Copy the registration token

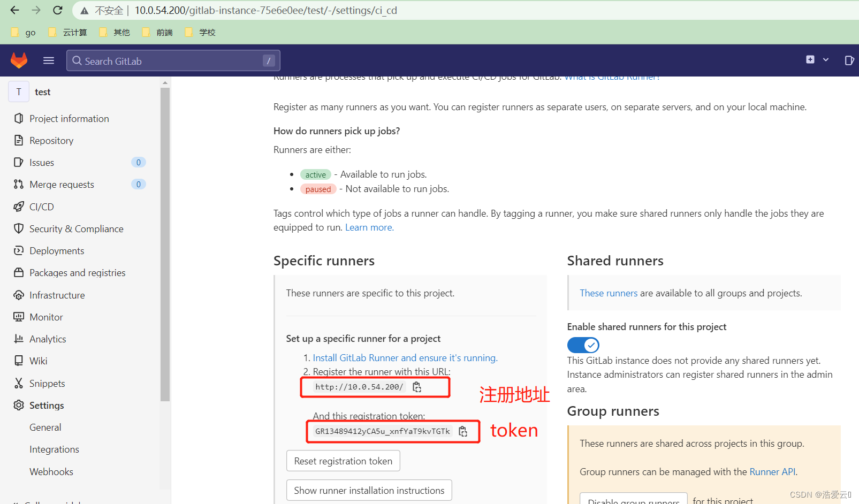463,431
